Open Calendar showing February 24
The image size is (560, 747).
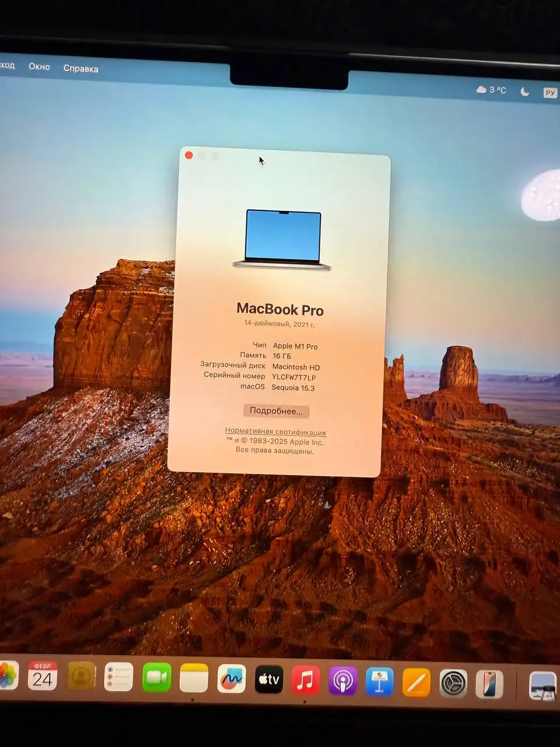41,679
